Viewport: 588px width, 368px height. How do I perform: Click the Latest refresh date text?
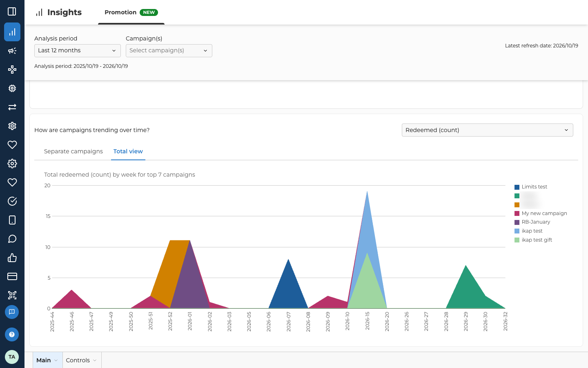tap(541, 46)
